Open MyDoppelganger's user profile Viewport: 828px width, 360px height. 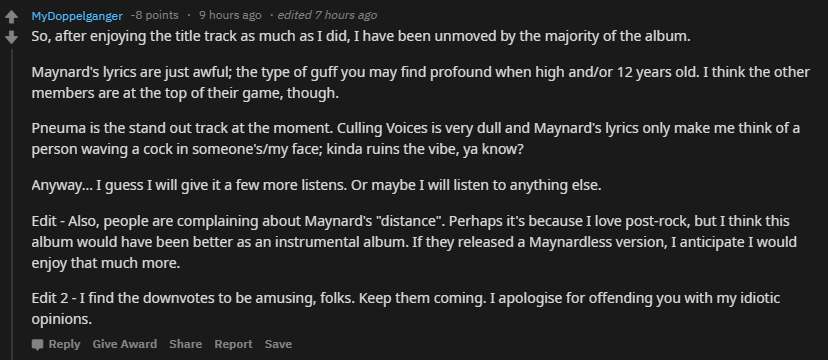tap(77, 16)
